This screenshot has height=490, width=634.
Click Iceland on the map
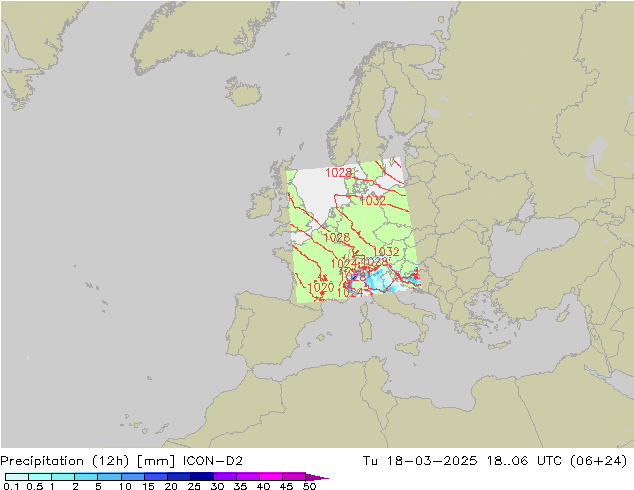(243, 92)
